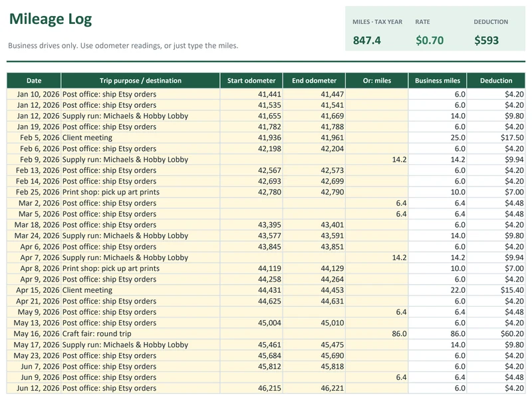Select the 22.0 business miles cell
Image resolution: width=532 pixels, height=400 pixels.
[438, 290]
